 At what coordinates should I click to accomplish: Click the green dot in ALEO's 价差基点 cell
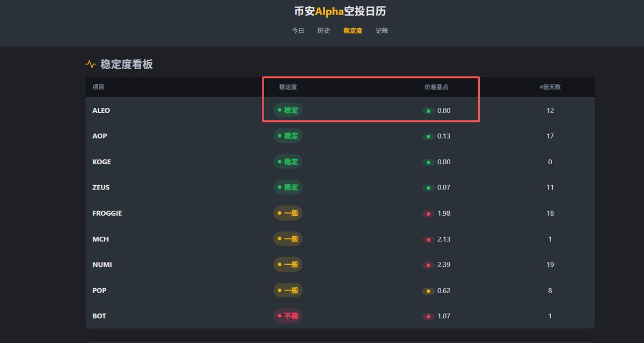coord(428,110)
